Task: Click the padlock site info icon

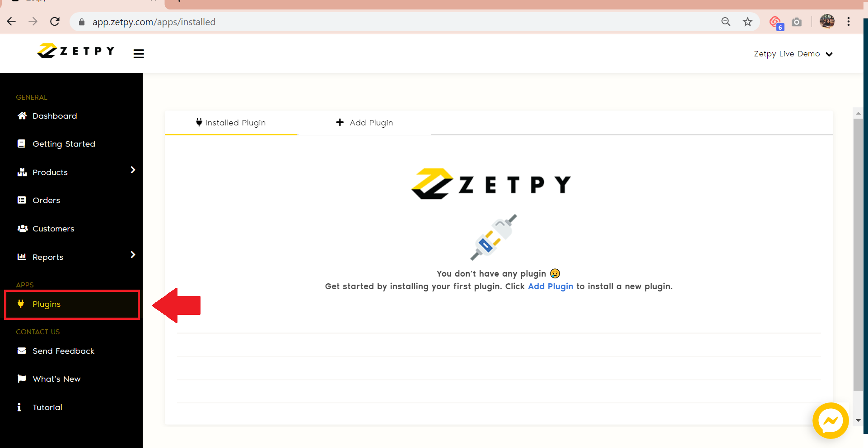Action: click(82, 22)
